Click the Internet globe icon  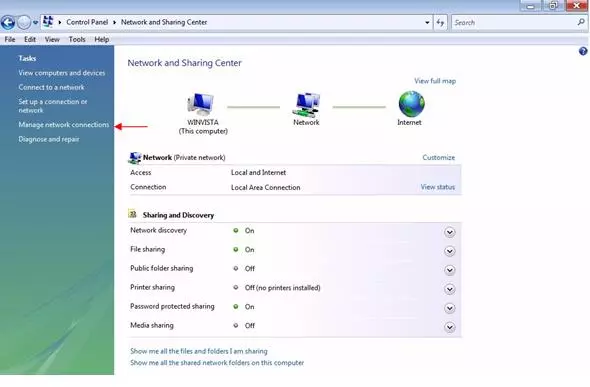coord(411,104)
